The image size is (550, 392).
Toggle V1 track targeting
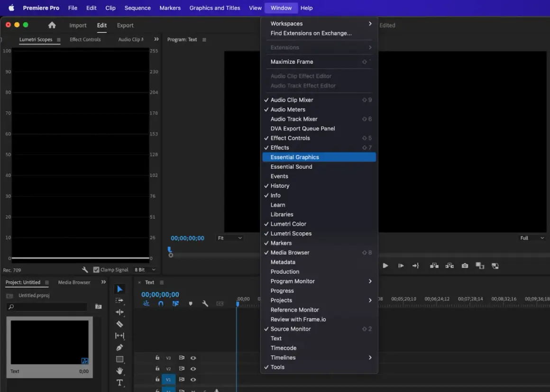pyautogui.click(x=168, y=380)
